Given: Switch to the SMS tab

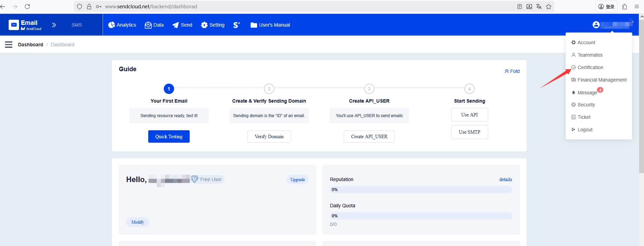Looking at the screenshot, I should coord(77,25).
